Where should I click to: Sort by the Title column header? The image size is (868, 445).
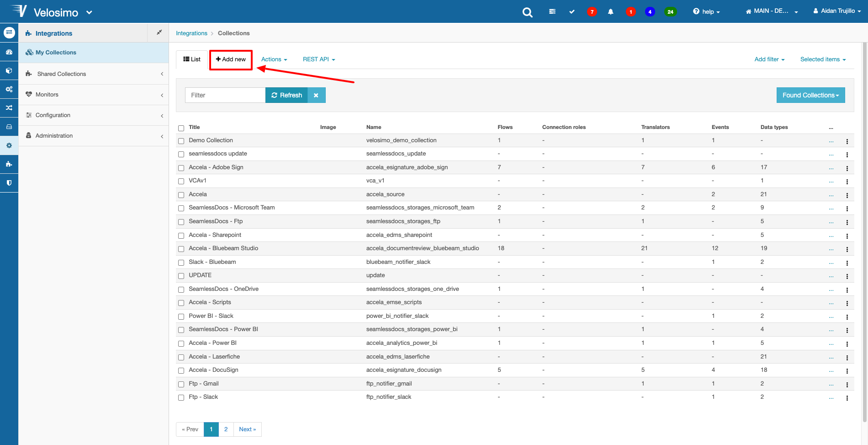[x=194, y=127]
